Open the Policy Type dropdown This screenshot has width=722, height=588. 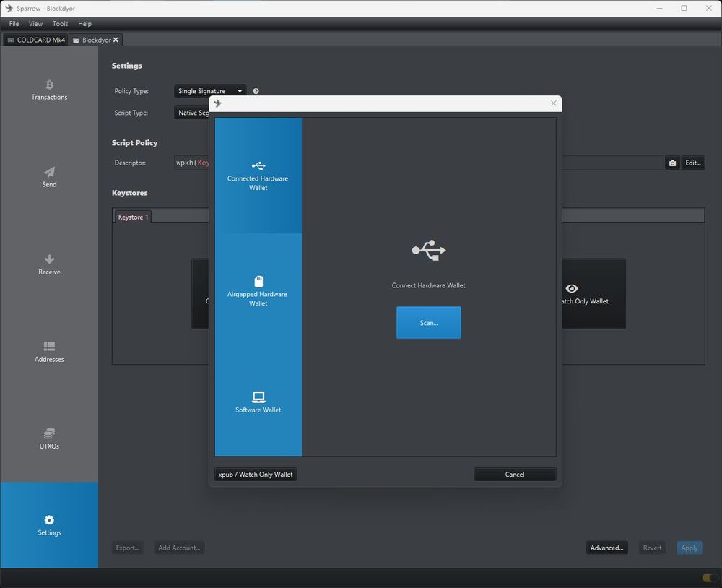click(x=209, y=91)
